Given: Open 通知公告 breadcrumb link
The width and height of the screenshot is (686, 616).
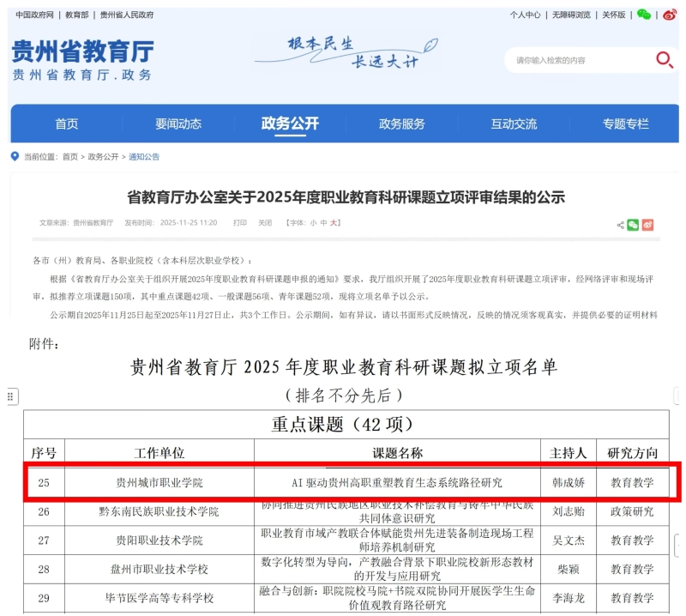Looking at the screenshot, I should [x=144, y=157].
